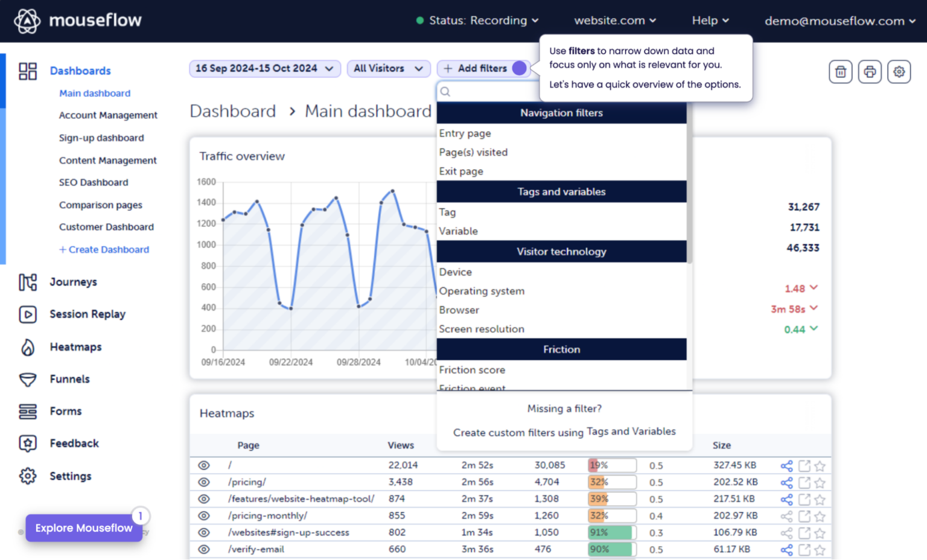The width and height of the screenshot is (927, 560).
Task: Expand the website.com site selector
Action: [x=614, y=21]
